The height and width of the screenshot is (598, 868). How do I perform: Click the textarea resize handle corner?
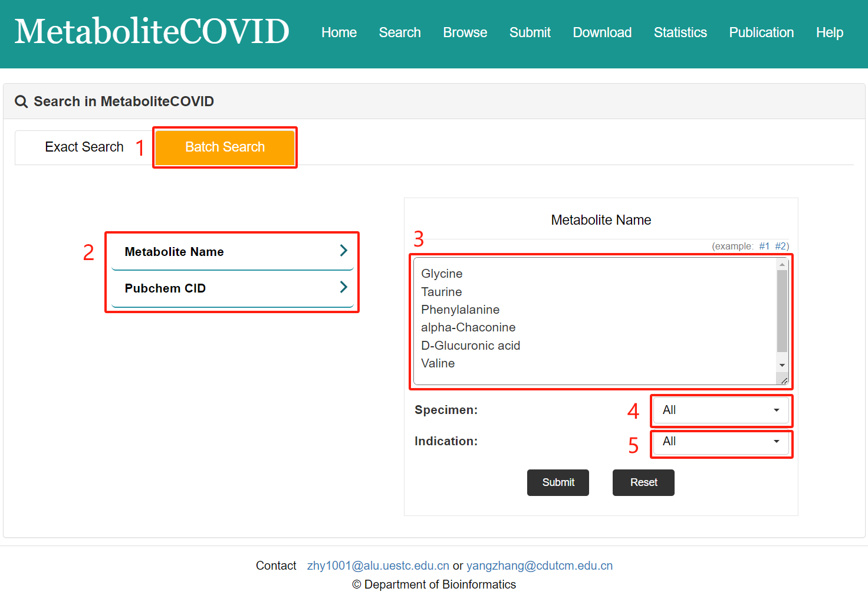coord(784,381)
